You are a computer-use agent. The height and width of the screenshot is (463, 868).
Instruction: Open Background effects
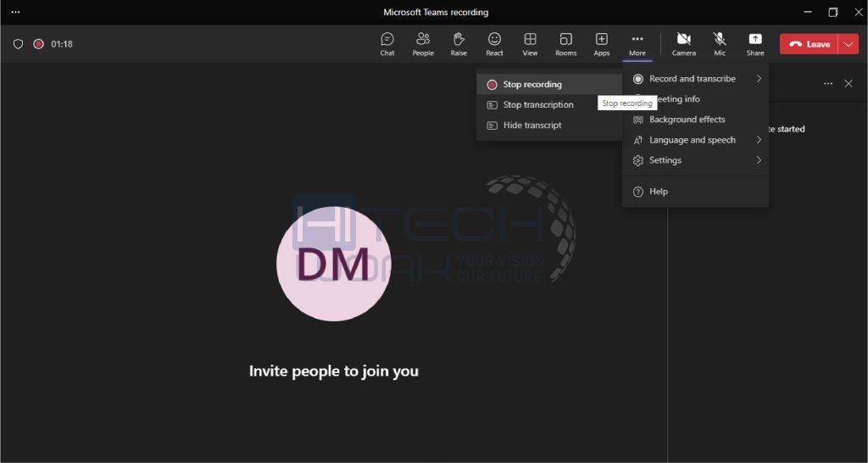point(695,120)
